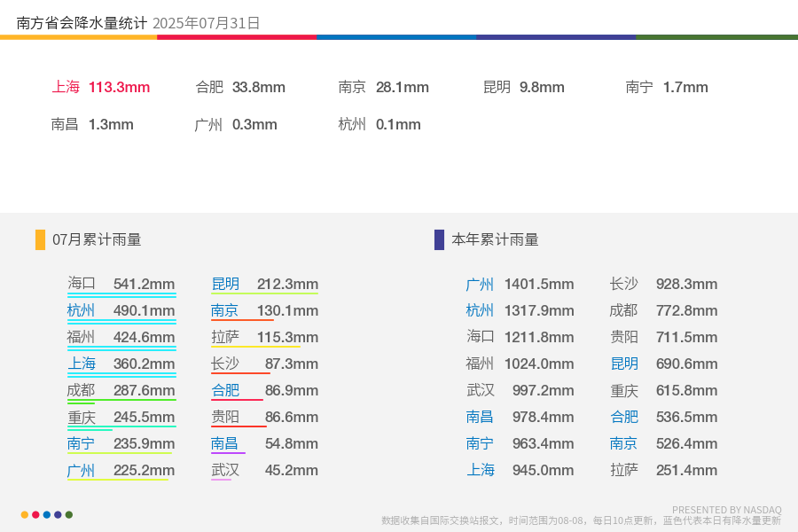Click the 07月累计雨量 section heading
Image resolution: width=798 pixels, height=532 pixels.
97,239
